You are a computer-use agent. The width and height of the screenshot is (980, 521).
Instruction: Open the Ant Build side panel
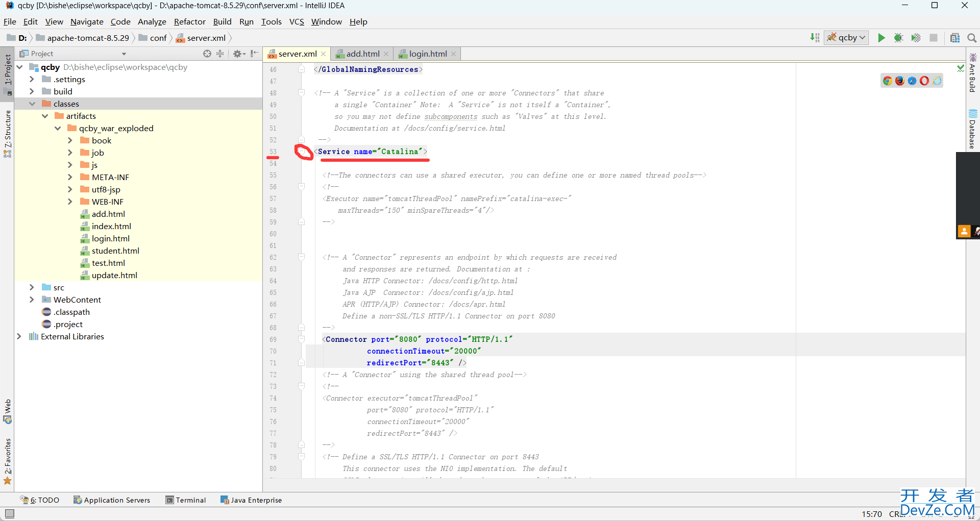pos(973,72)
